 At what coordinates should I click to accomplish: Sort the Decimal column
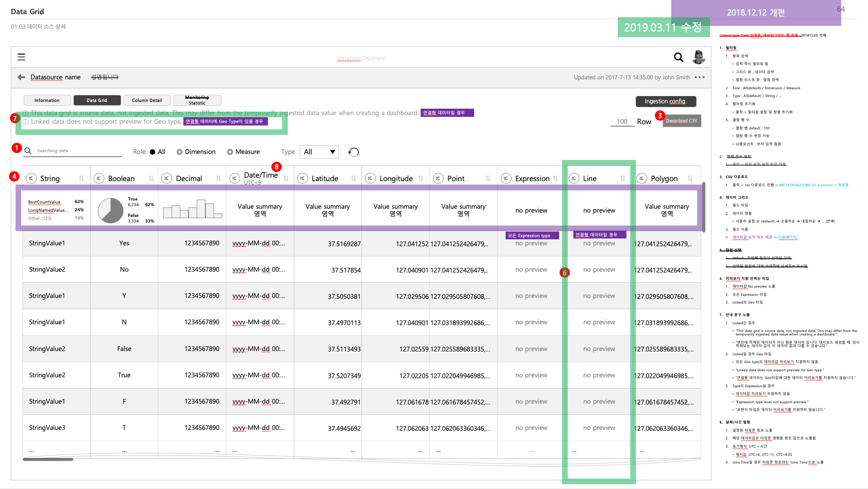coord(218,179)
